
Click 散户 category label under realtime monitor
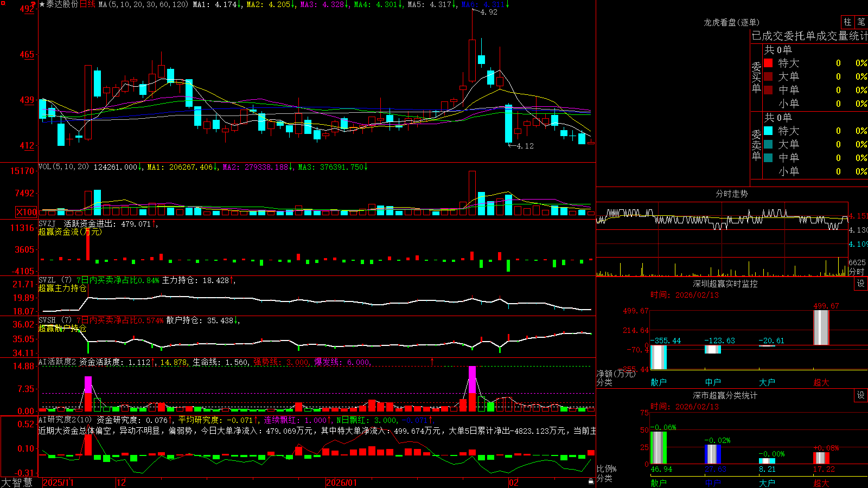coord(659,382)
